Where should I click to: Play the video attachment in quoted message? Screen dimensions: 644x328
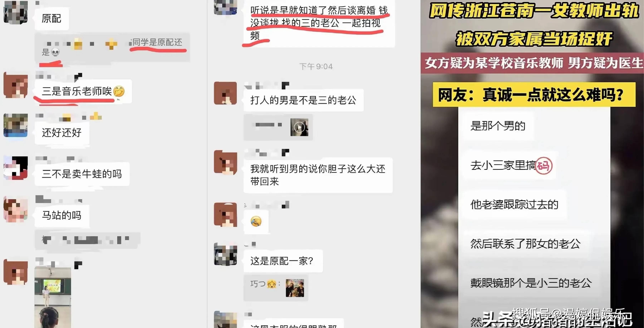299,127
